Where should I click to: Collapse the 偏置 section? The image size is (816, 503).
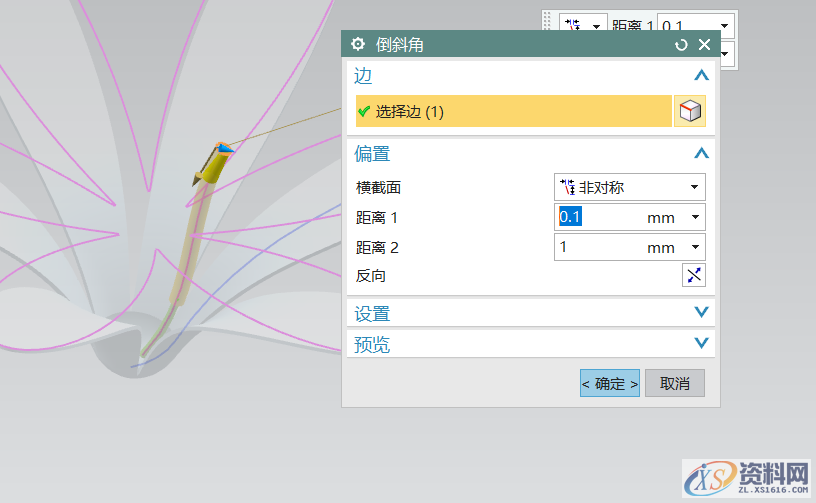(x=701, y=153)
